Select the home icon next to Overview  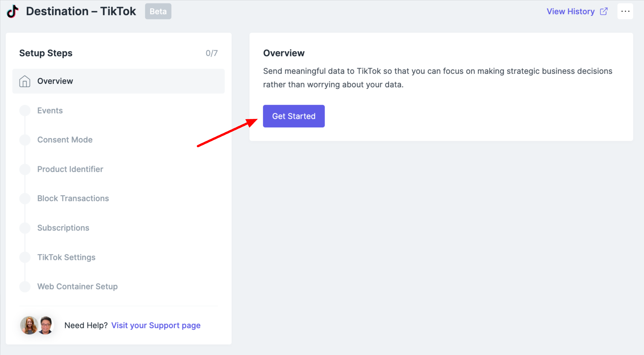pos(25,81)
